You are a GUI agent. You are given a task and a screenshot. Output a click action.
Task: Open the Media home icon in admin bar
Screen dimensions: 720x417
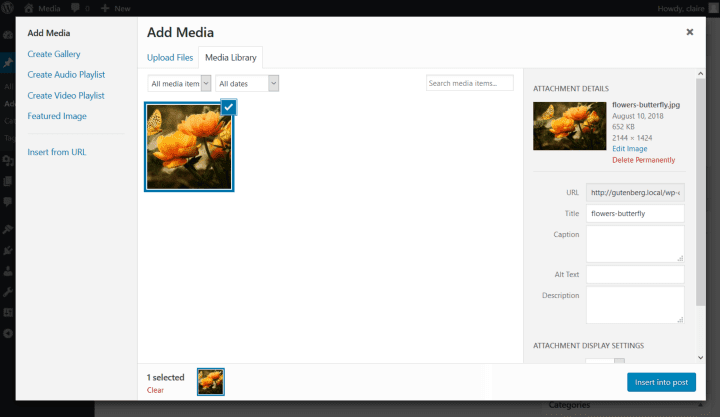tap(28, 8)
